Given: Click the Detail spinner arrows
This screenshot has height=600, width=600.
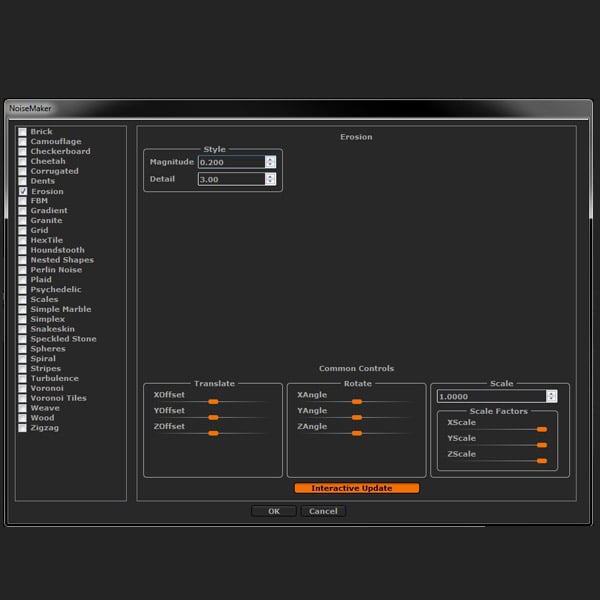Looking at the screenshot, I should [270, 180].
